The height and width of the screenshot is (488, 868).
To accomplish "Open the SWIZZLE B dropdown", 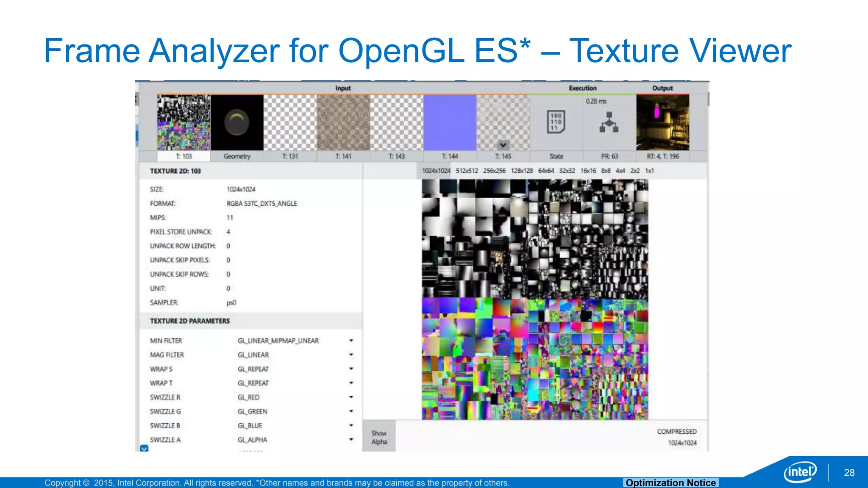I will click(x=351, y=425).
